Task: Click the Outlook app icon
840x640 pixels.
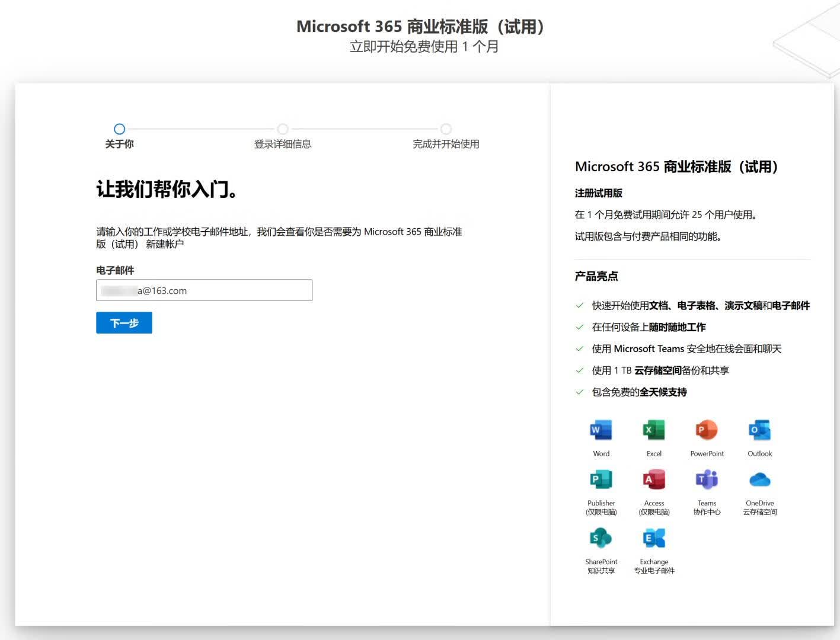Action: tap(759, 430)
